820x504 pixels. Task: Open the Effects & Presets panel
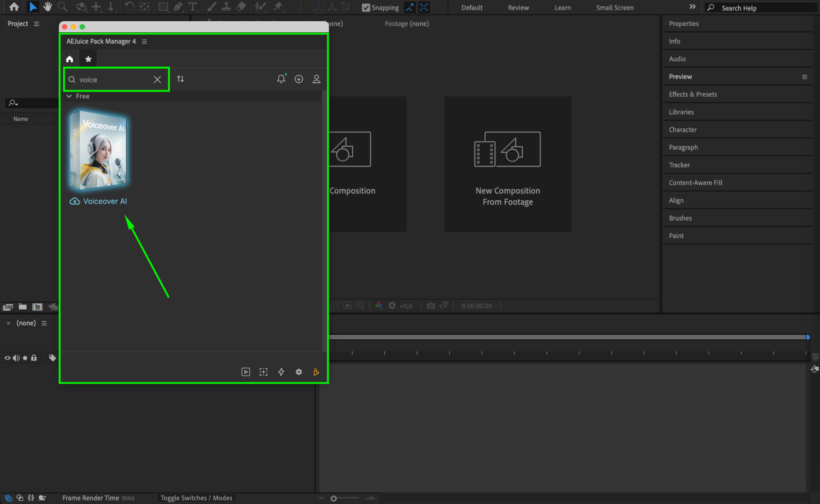[693, 94]
